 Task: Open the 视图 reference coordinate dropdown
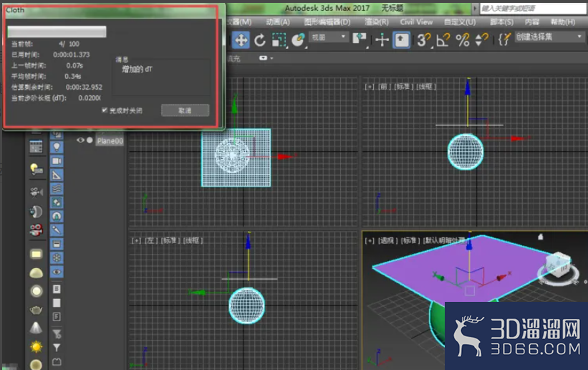329,37
